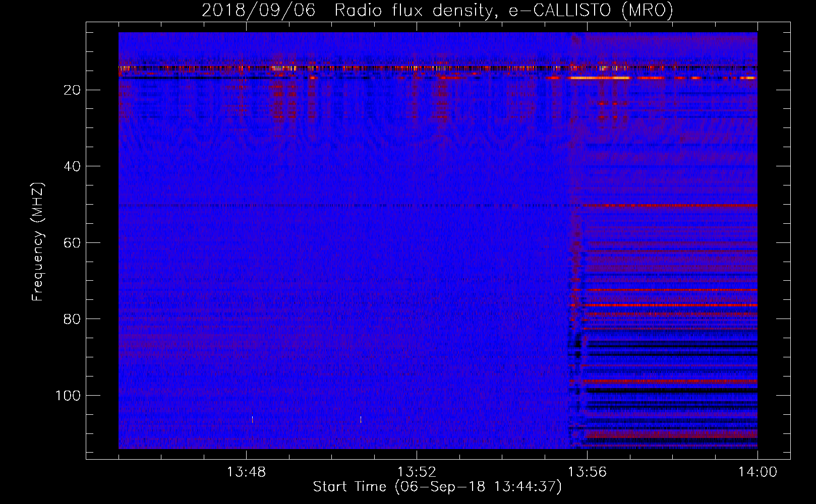Viewport: 816px width, 504px height.
Task: Click the 40 MHz frequency tick label
Action: tap(72, 166)
